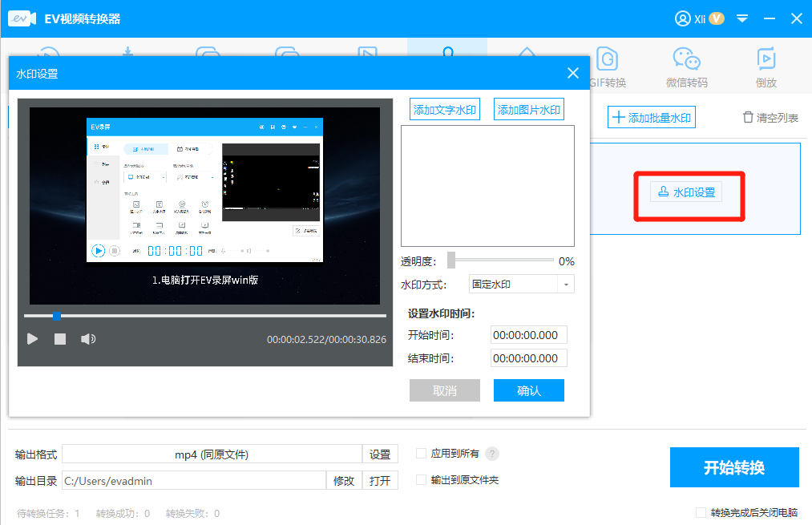Viewport: 812px width, 525px height.
Task: Click the 添加文字水印 button
Action: [x=445, y=109]
